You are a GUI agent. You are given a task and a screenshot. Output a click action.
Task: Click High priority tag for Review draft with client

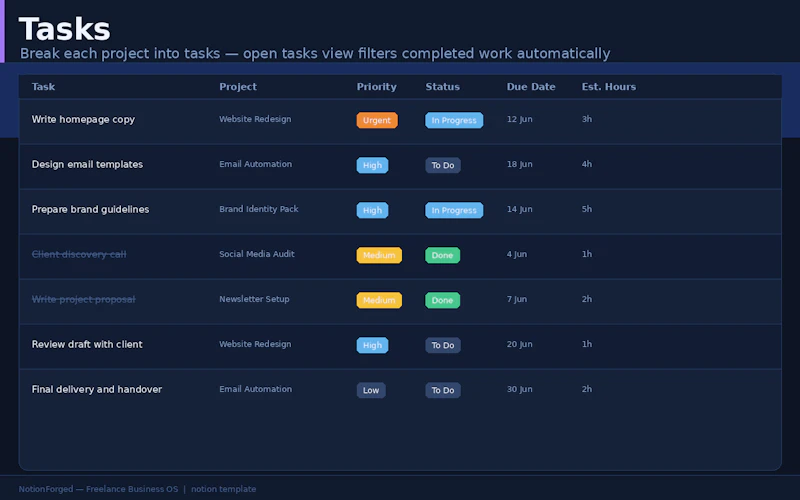[372, 345]
